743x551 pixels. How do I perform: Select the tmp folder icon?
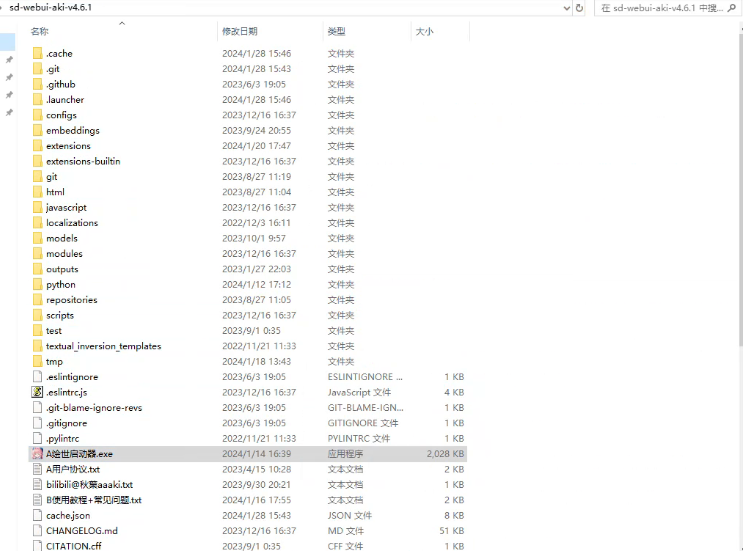click(38, 361)
